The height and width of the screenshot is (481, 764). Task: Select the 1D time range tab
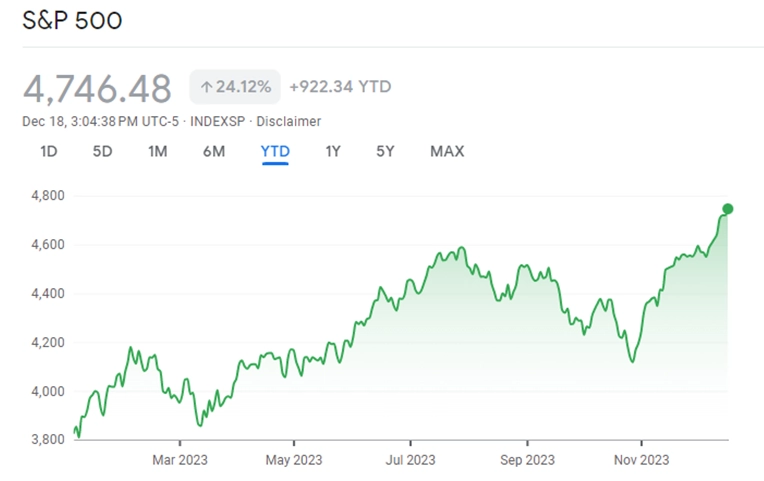[49, 152]
